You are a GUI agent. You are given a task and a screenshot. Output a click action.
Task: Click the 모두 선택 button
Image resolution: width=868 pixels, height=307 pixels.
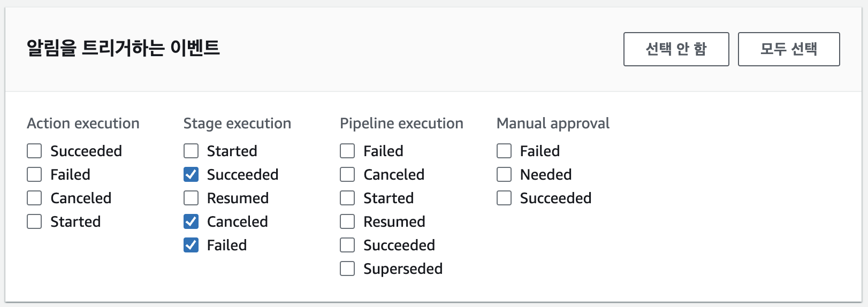click(788, 49)
